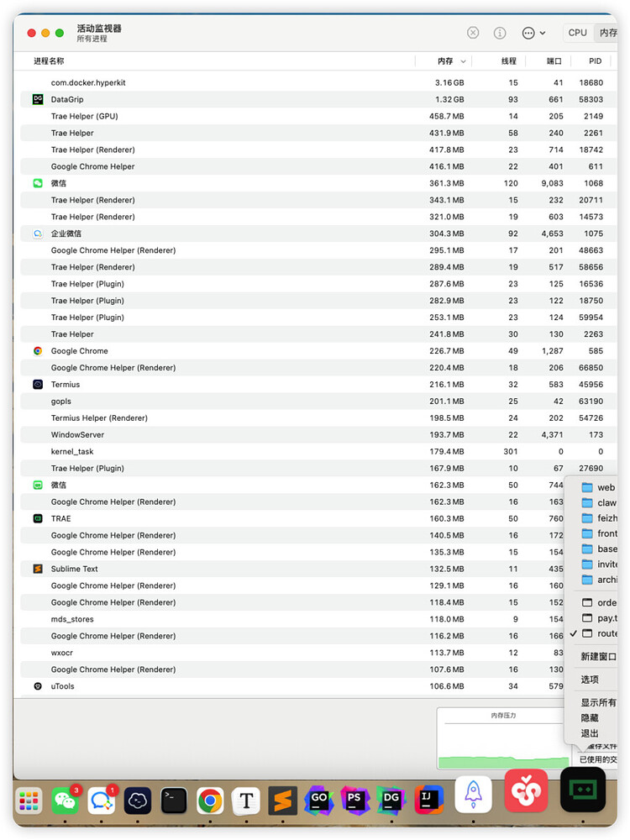Click the 内存压力 graph
Image resolution: width=630 pixels, height=840 pixels.
click(502, 739)
